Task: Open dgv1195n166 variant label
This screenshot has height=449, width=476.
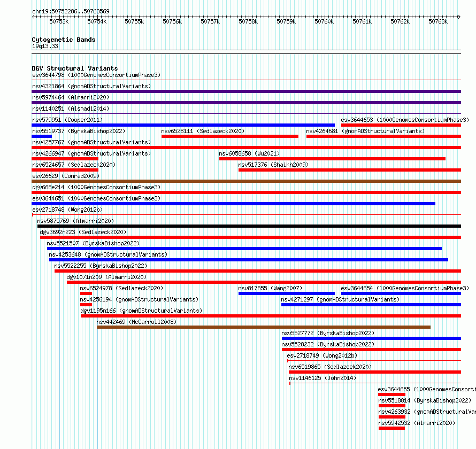Action: (141, 311)
